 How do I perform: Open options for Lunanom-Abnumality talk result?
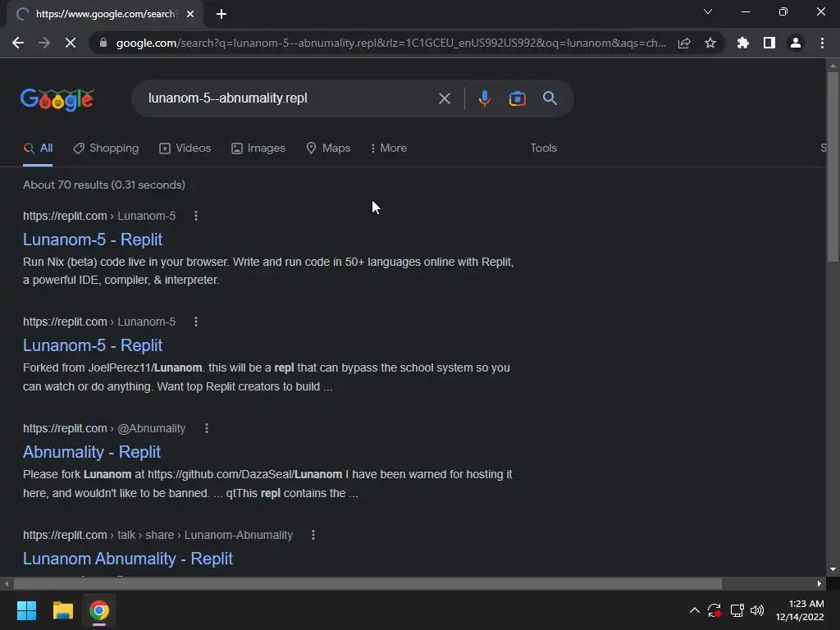(313, 535)
